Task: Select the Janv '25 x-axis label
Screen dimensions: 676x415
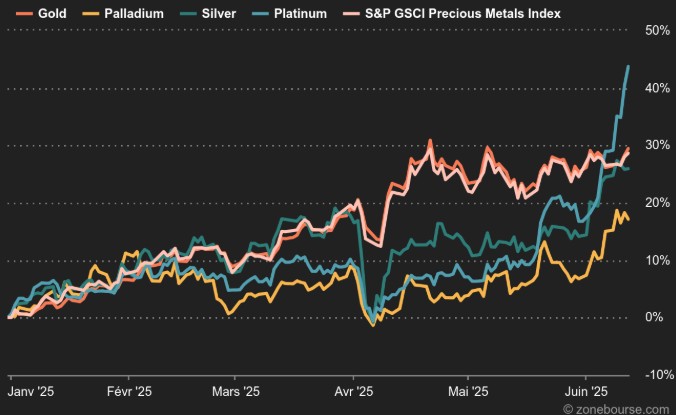Action: [33, 392]
